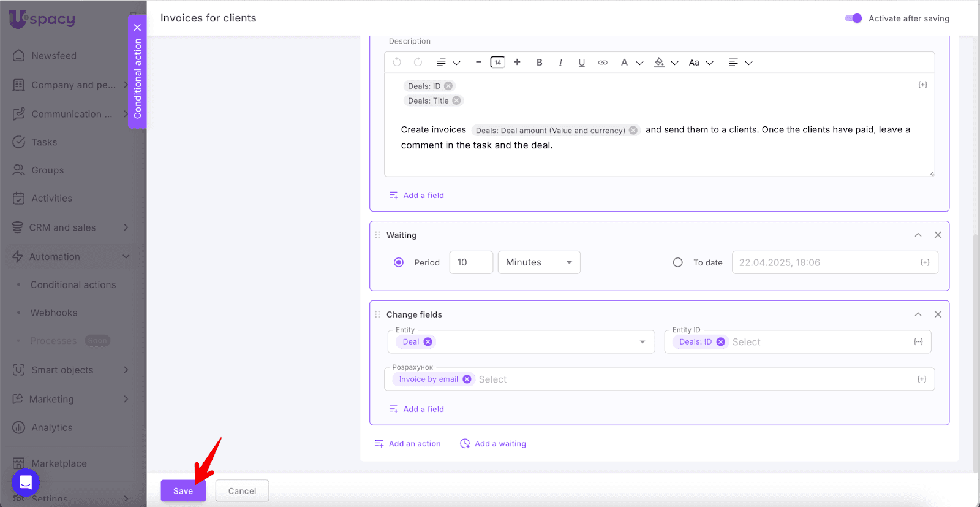Increase font size with plus icon
Viewport: 980px width, 507px height.
click(x=517, y=63)
